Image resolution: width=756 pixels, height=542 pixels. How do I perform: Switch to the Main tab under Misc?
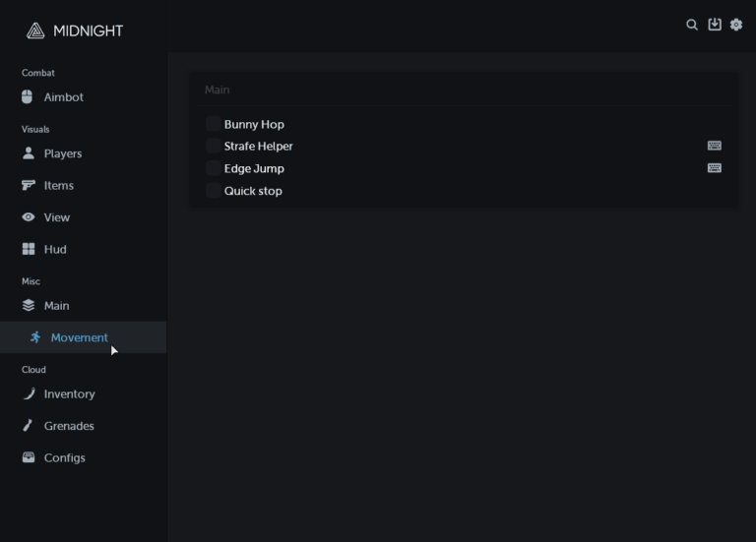[56, 306]
